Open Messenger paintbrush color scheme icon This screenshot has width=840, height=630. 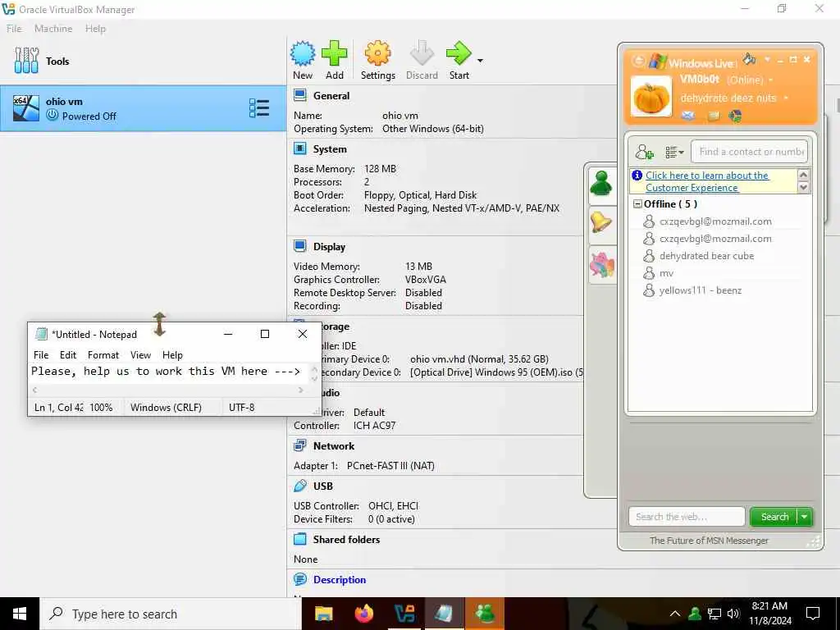(x=750, y=59)
